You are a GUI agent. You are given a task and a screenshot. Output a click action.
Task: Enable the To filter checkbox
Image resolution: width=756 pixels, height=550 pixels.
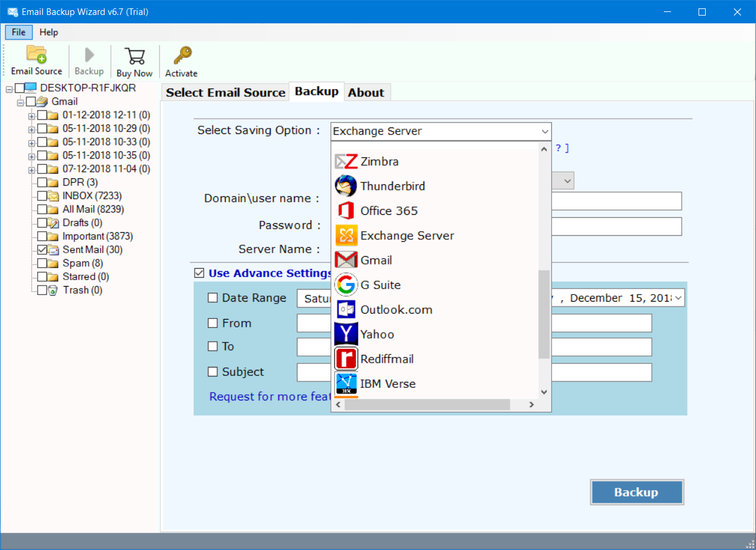coord(212,347)
